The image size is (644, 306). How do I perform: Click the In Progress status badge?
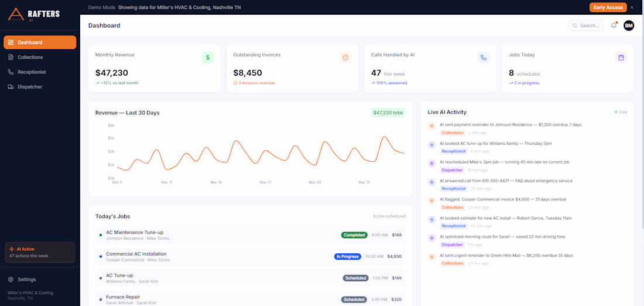pos(347,257)
